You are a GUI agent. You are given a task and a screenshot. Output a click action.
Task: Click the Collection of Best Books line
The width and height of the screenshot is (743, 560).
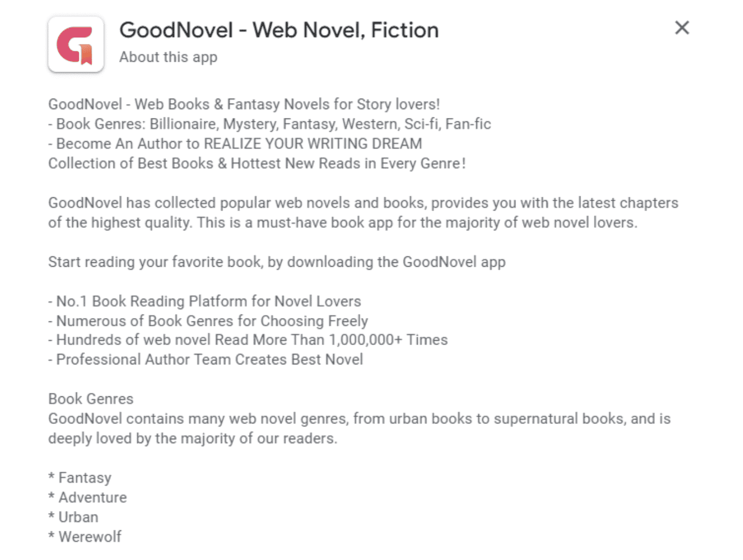tap(257, 164)
